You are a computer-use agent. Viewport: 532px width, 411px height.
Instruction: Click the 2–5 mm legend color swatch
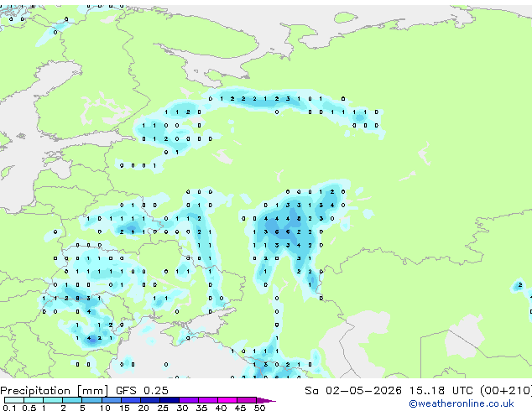(x=72, y=400)
